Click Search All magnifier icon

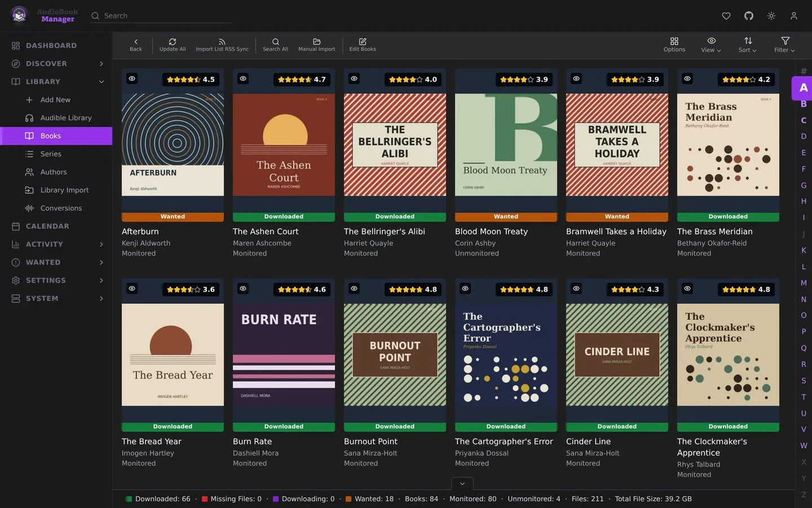(x=276, y=42)
